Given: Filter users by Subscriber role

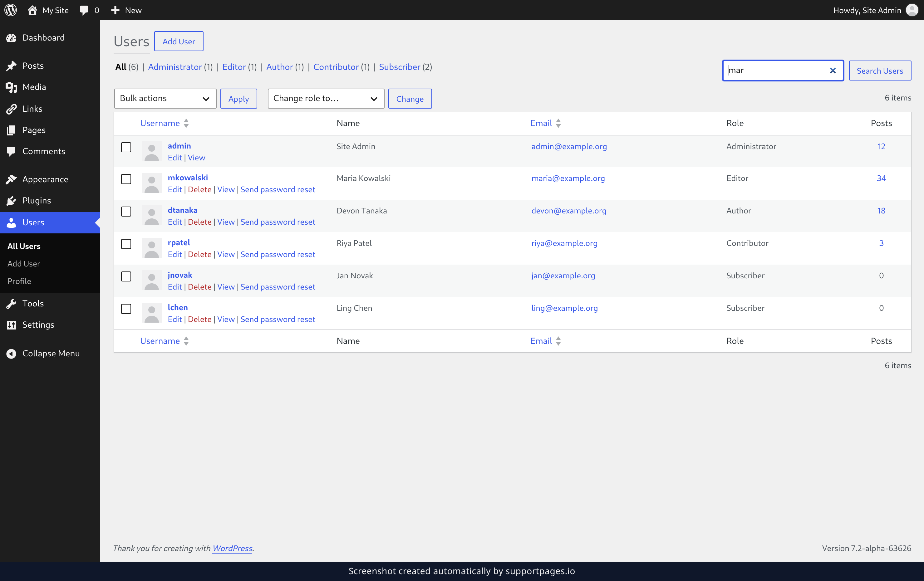Looking at the screenshot, I should (400, 67).
